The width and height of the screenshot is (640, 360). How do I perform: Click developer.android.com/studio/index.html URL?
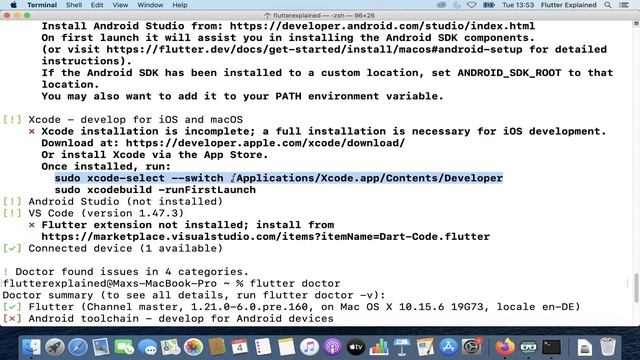tap(382, 26)
